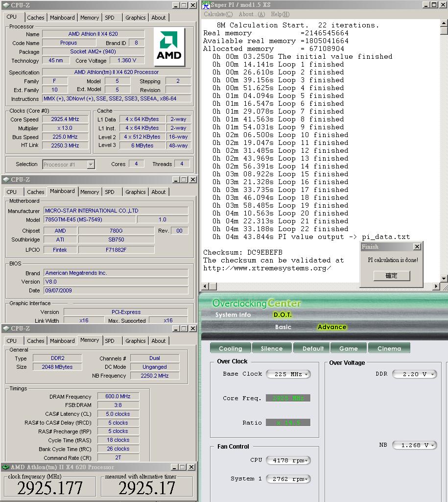The height and width of the screenshot is (502, 448).
Task: Click the Super PI title bar icon
Action: click(x=206, y=5)
